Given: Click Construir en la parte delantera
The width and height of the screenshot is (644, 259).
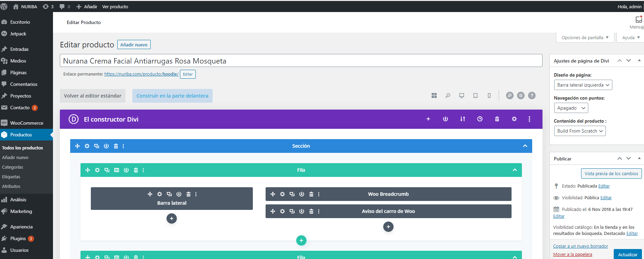Looking at the screenshot, I should pos(172,96).
